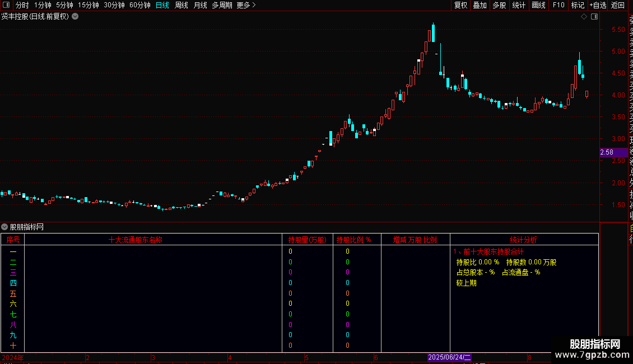The width and height of the screenshot is (633, 364).
Task: Click the 持股比 0.00 % value
Action: coord(478,262)
